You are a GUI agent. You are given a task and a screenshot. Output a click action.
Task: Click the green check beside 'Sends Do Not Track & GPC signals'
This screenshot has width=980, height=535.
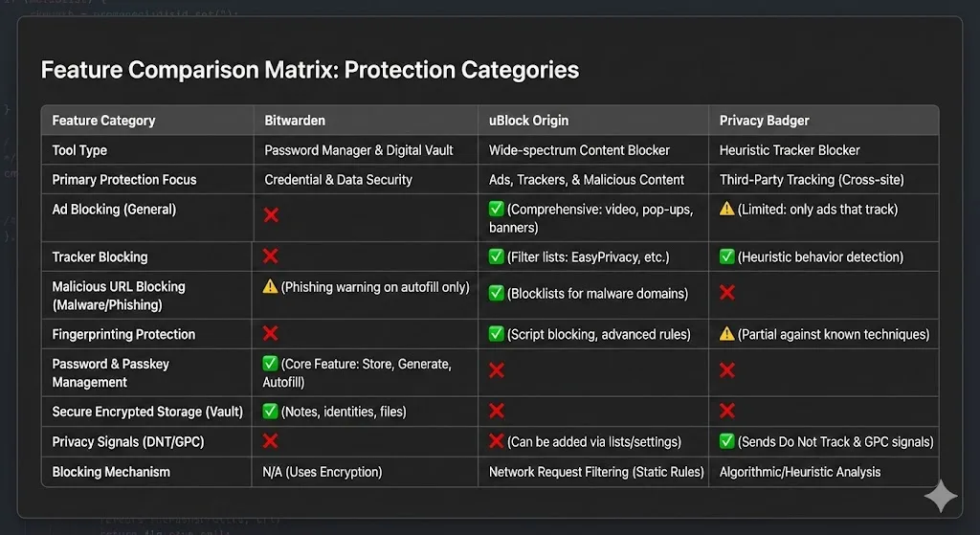[x=727, y=441]
